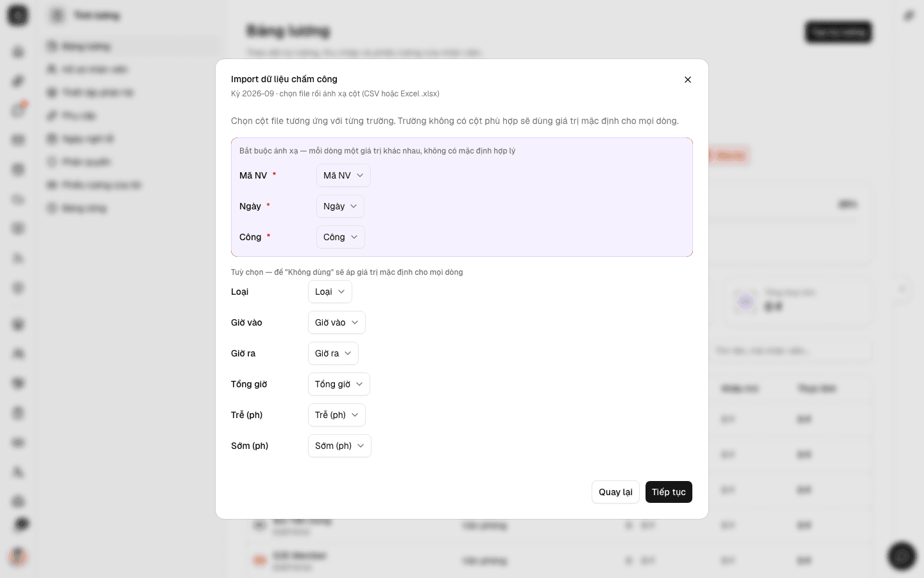Screen dimensions: 924x578
Task: Open the Công column selector
Action: 341,237
